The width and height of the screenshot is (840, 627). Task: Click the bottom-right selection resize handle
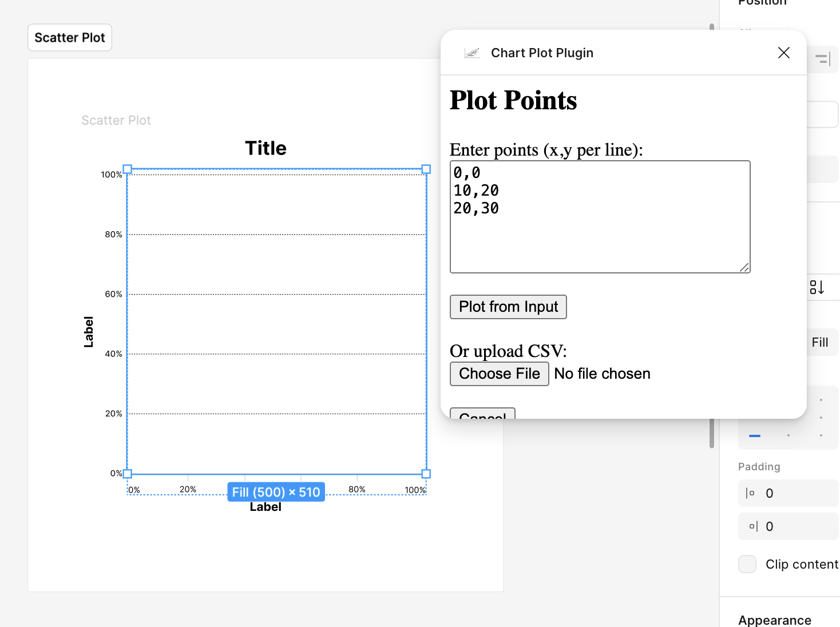coord(426,474)
